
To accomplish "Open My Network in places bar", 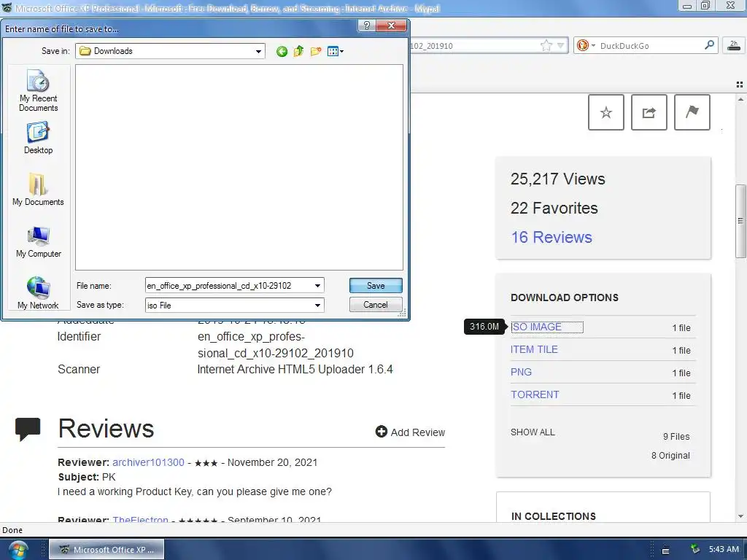I will coord(38,293).
